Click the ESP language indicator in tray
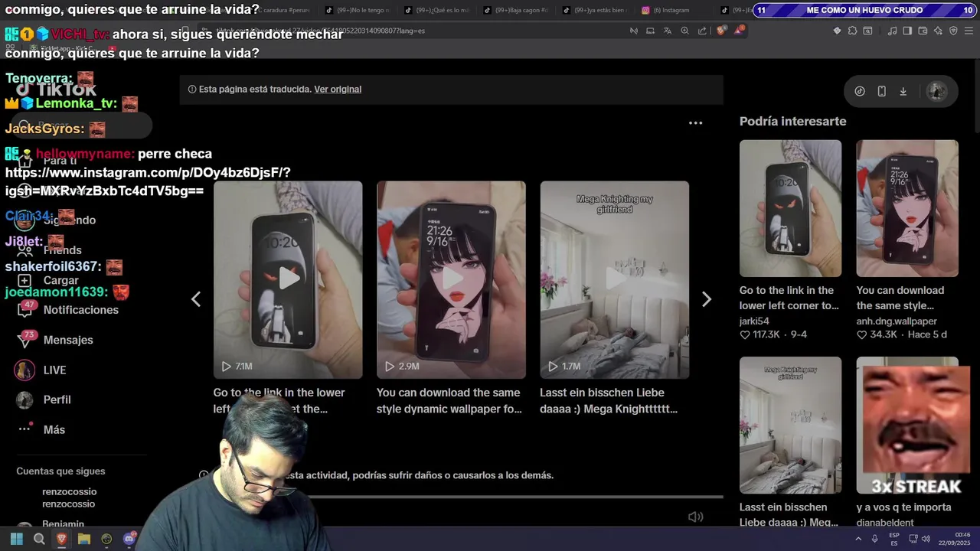Screen dimensions: 980x551 coord(894,539)
